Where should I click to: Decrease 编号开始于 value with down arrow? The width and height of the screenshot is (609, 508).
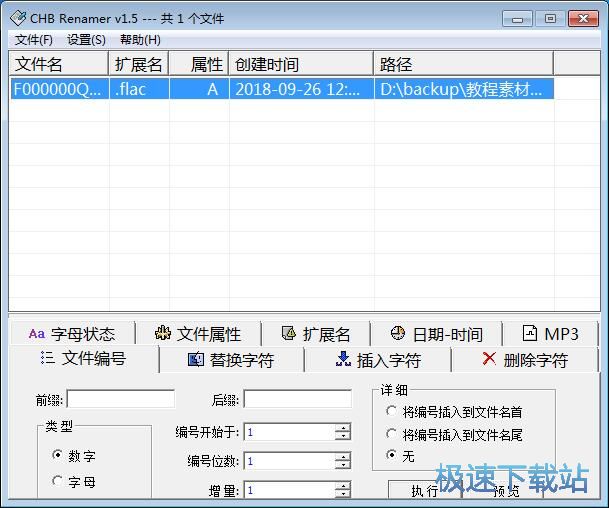pyautogui.click(x=343, y=436)
